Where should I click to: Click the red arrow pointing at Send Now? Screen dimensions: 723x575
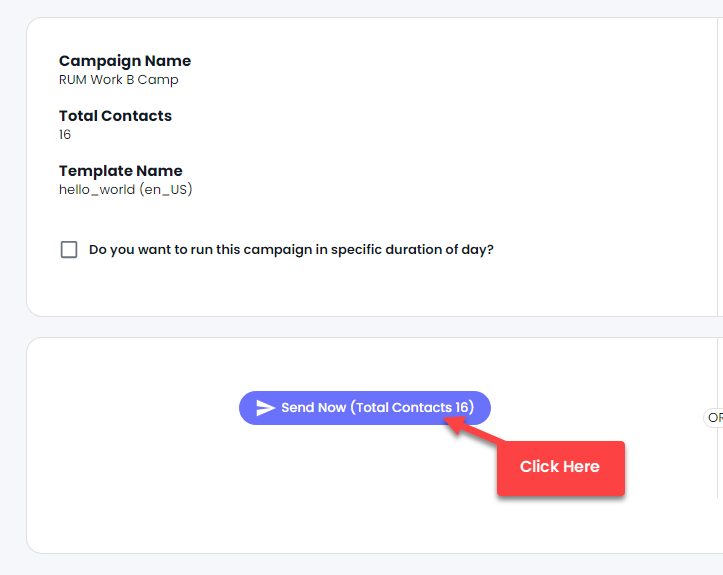473,430
